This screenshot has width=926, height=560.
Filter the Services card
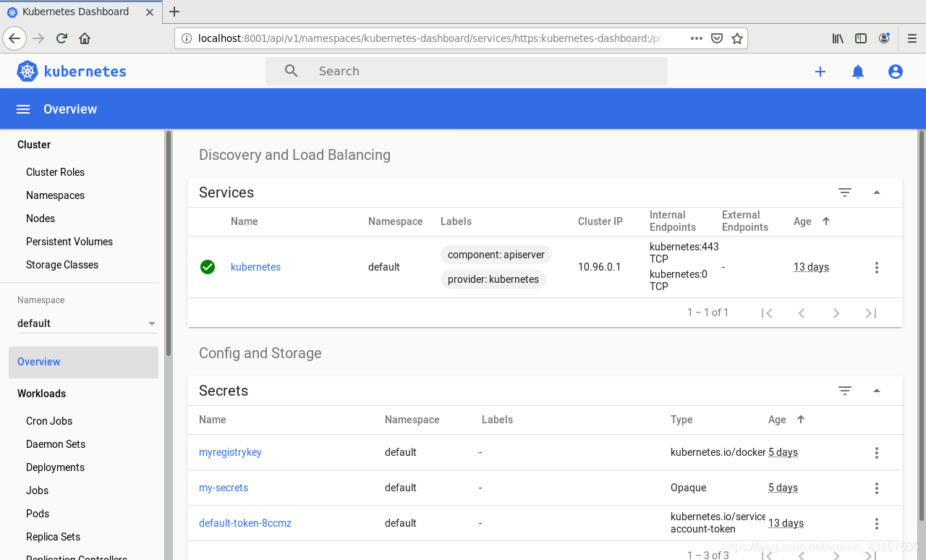(x=845, y=192)
